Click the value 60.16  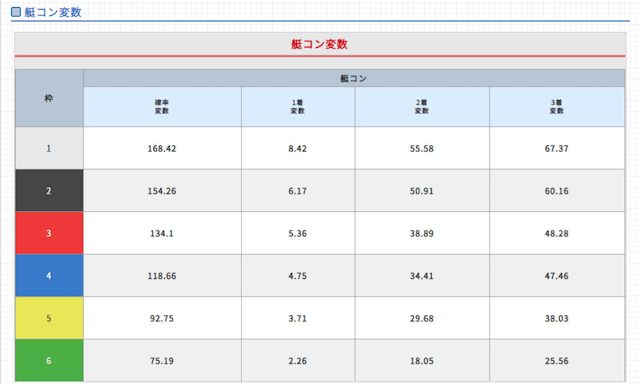(x=557, y=191)
